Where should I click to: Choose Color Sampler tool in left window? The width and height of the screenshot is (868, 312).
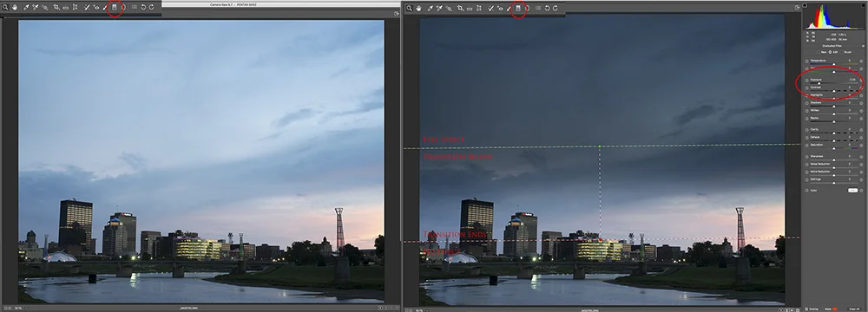pos(35,7)
